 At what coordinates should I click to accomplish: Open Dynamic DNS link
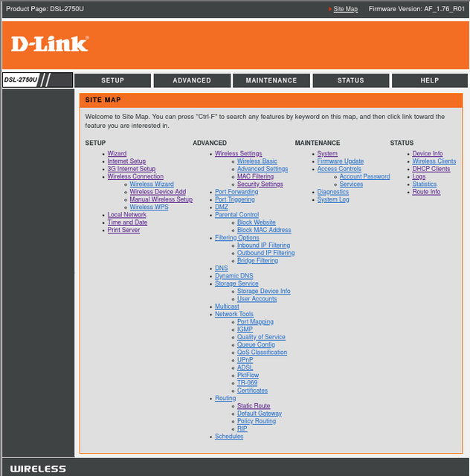tap(234, 276)
